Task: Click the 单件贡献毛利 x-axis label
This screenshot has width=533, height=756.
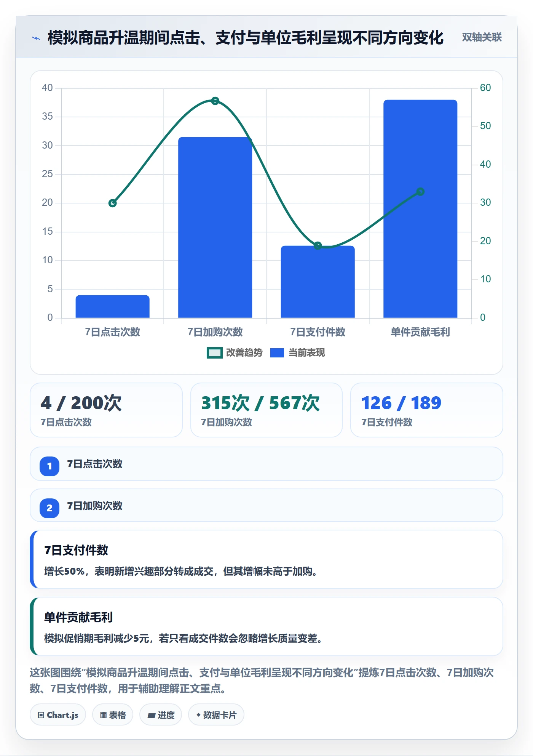Action: pyautogui.click(x=420, y=332)
